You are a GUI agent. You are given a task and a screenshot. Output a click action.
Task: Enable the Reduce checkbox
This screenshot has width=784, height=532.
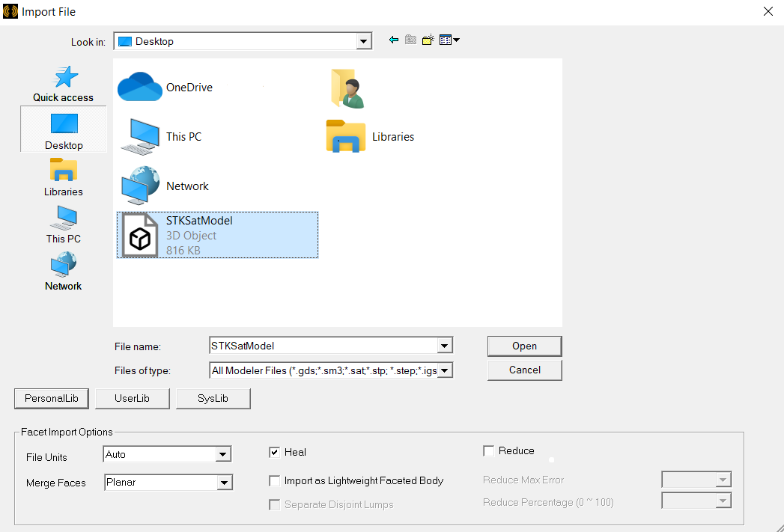[x=489, y=451]
